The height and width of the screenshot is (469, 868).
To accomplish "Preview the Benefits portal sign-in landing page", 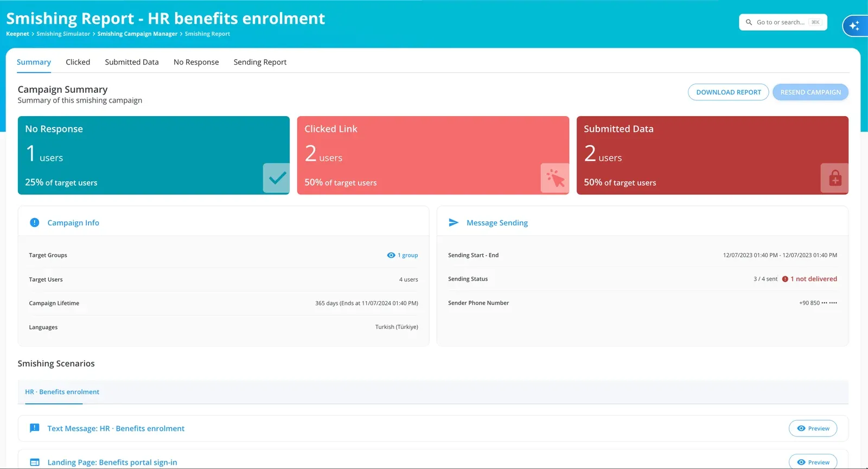I will click(x=813, y=462).
